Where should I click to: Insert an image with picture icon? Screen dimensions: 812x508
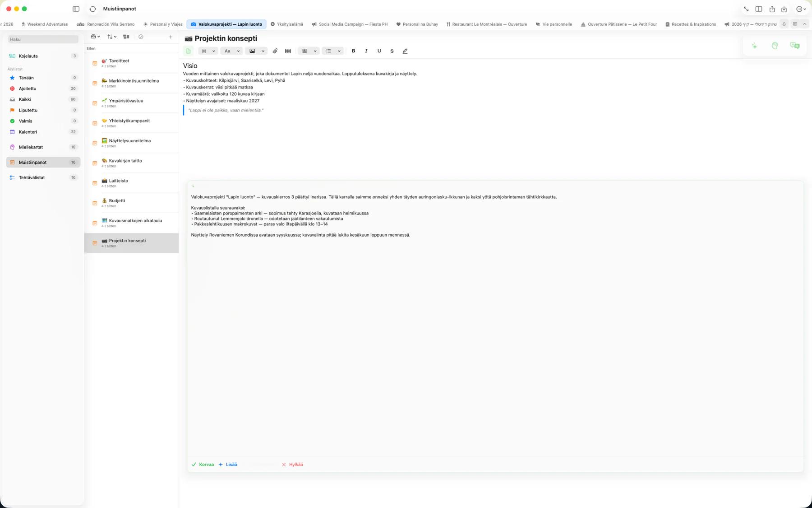pyautogui.click(x=252, y=51)
